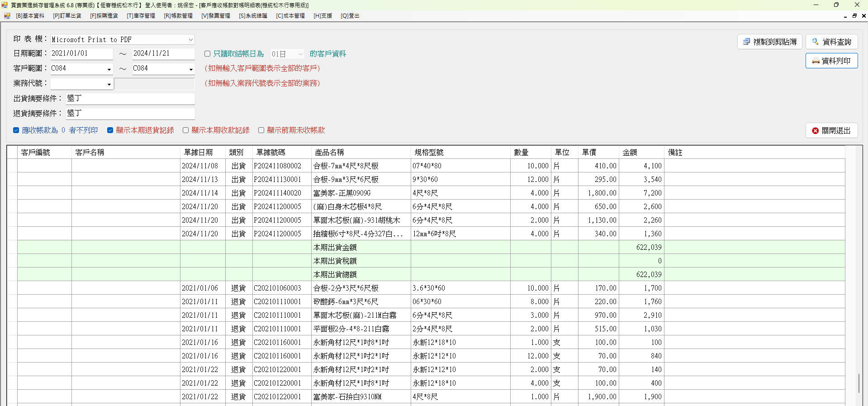This screenshot has height=406, width=868.
Task: Enable the read-only settlement day checkbox
Action: [207, 54]
